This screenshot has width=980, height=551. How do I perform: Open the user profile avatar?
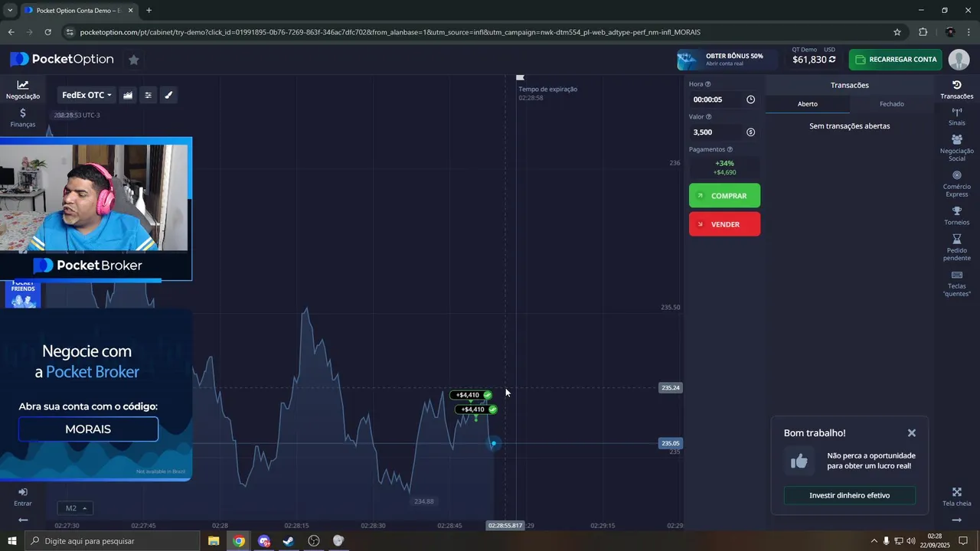point(959,60)
